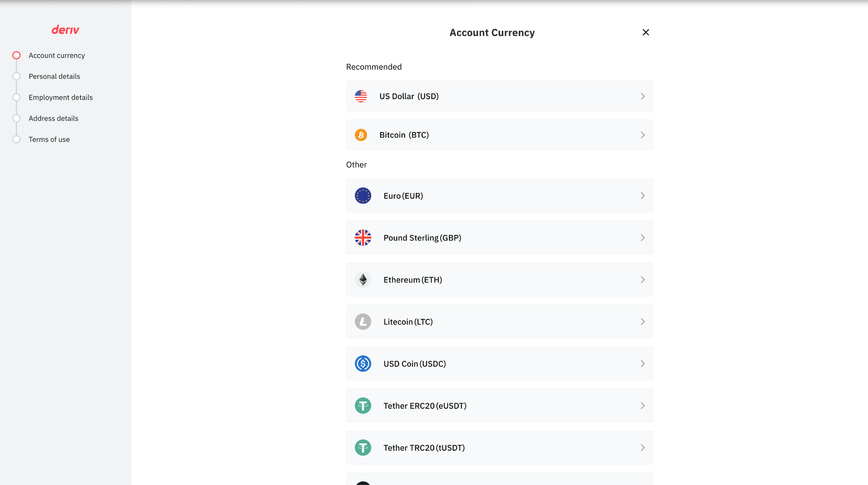
Task: Click the Bitcoin coin icon
Action: click(x=361, y=135)
